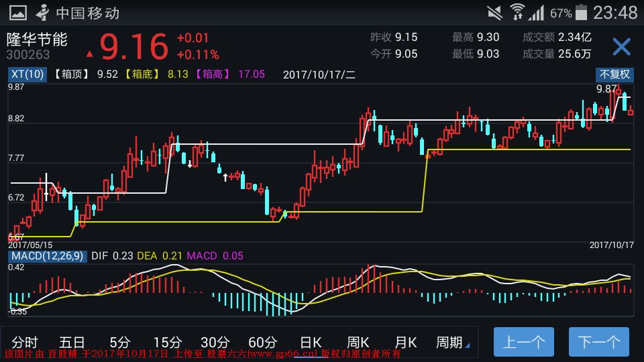This screenshot has width=644, height=362.
Task: Change the XT(10) main indicator
Action: coord(27,74)
